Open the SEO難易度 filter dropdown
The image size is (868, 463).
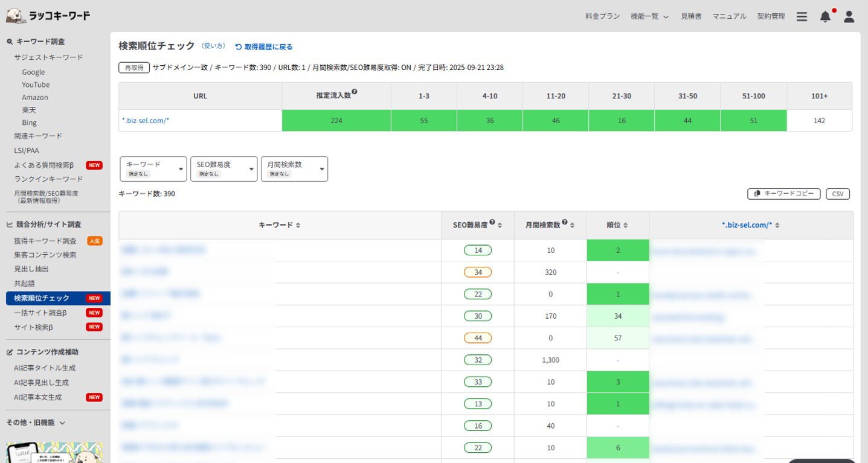point(223,169)
